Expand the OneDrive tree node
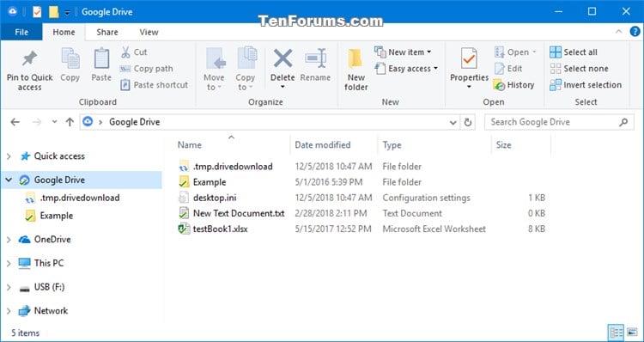This screenshot has width=644, height=342. (9, 240)
